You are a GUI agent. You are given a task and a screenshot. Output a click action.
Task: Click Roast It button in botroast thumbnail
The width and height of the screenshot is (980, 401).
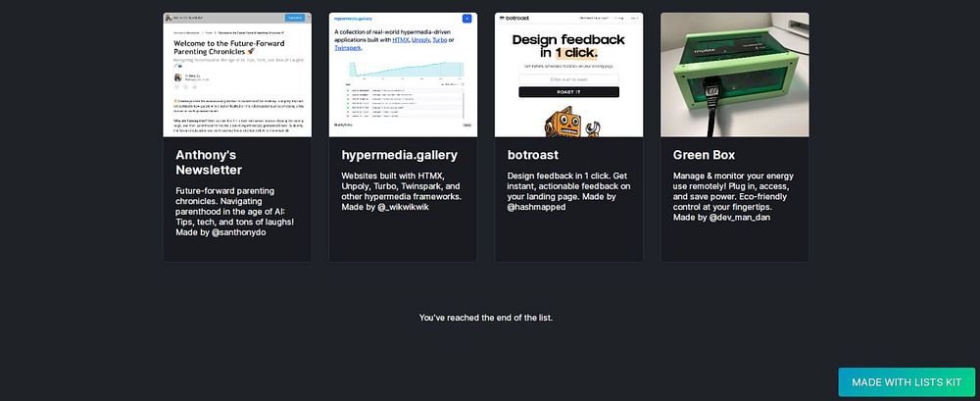point(568,92)
